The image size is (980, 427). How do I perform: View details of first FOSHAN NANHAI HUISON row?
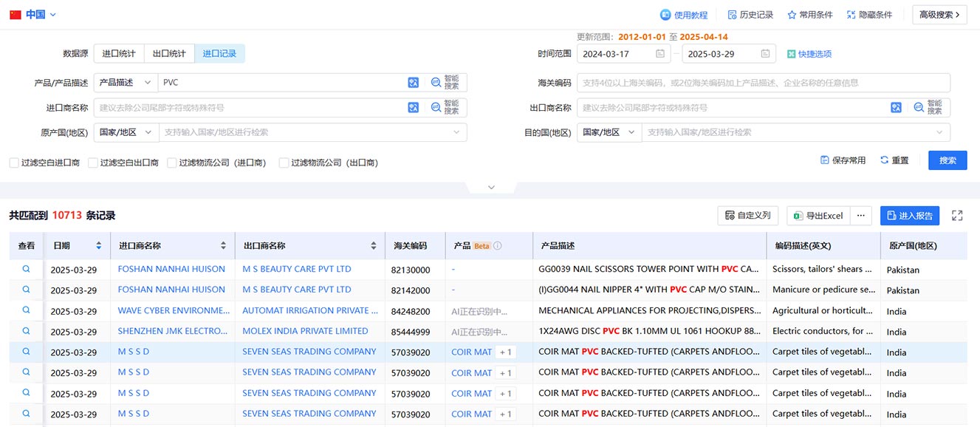(x=26, y=269)
